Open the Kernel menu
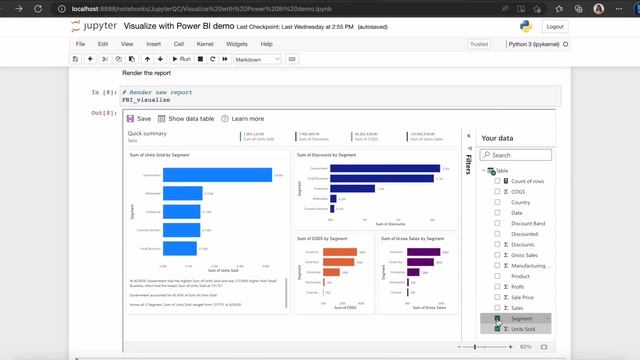The image size is (640, 360). coord(205,44)
